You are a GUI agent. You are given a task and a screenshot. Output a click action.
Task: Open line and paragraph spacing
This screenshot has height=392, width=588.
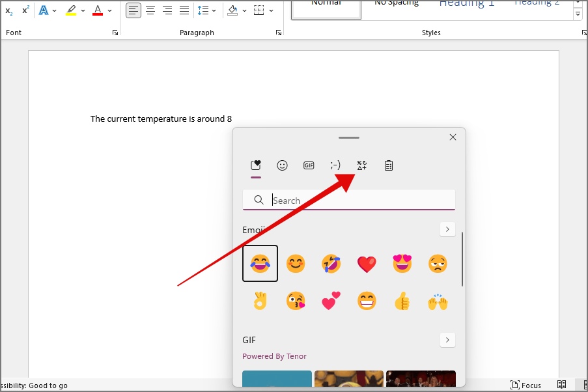[203, 10]
